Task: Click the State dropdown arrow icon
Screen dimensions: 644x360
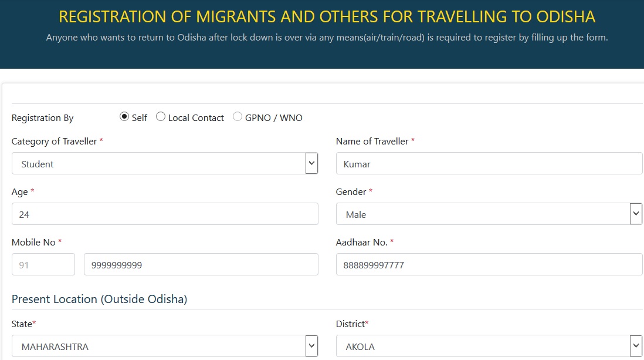Action: click(311, 346)
